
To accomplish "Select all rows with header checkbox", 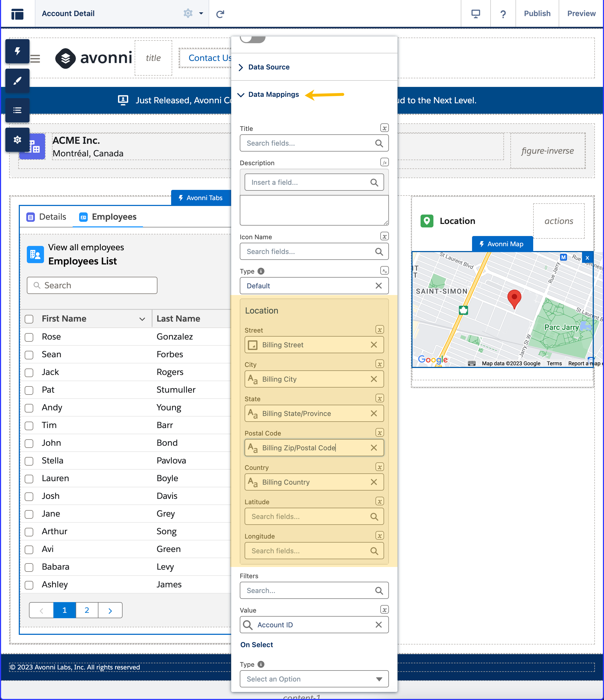I will pyautogui.click(x=29, y=319).
